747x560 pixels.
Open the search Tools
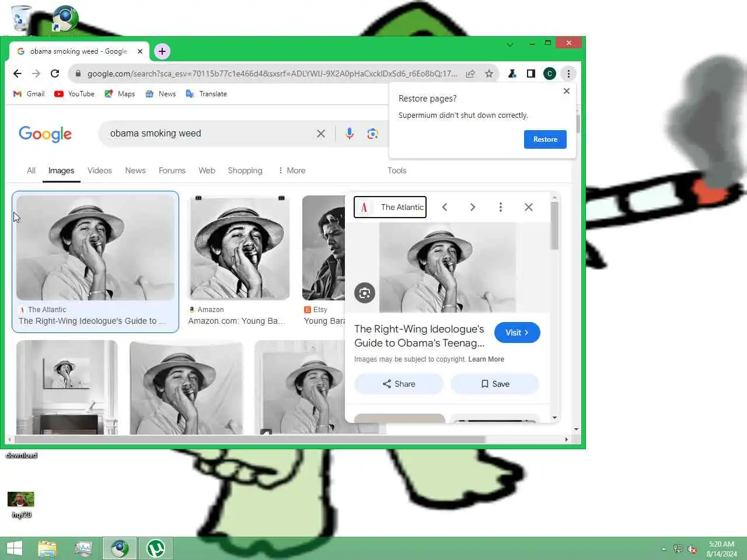click(x=397, y=170)
